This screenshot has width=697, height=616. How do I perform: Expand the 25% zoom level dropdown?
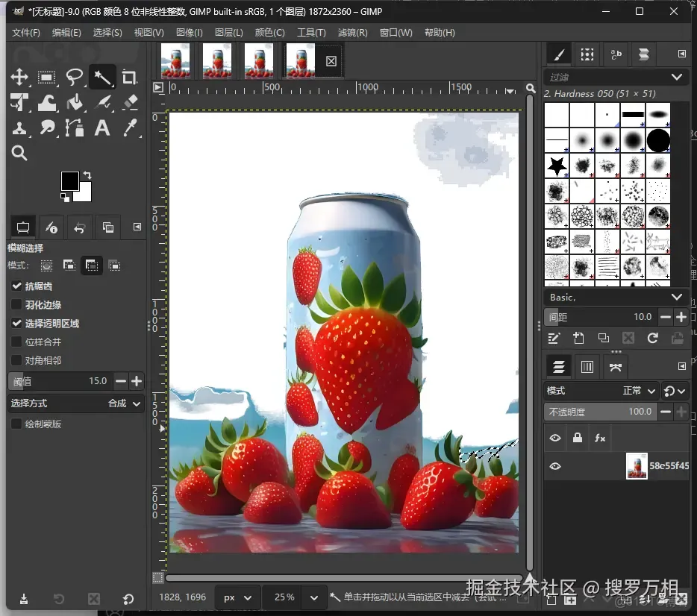315,597
